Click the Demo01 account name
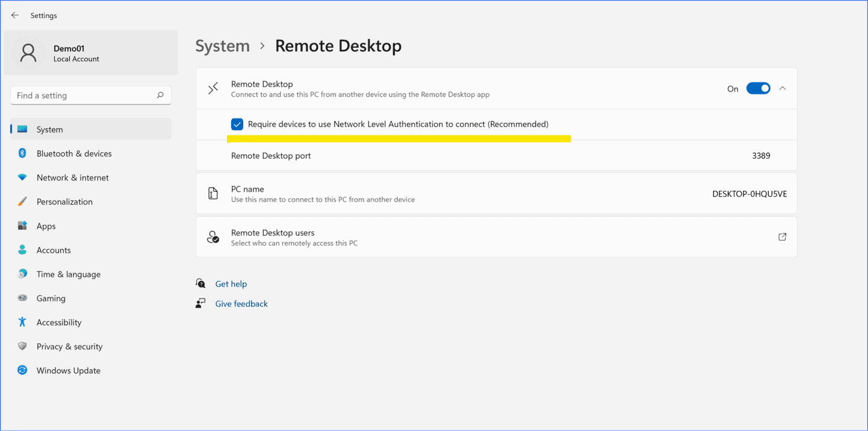This screenshot has width=868, height=431. point(69,49)
